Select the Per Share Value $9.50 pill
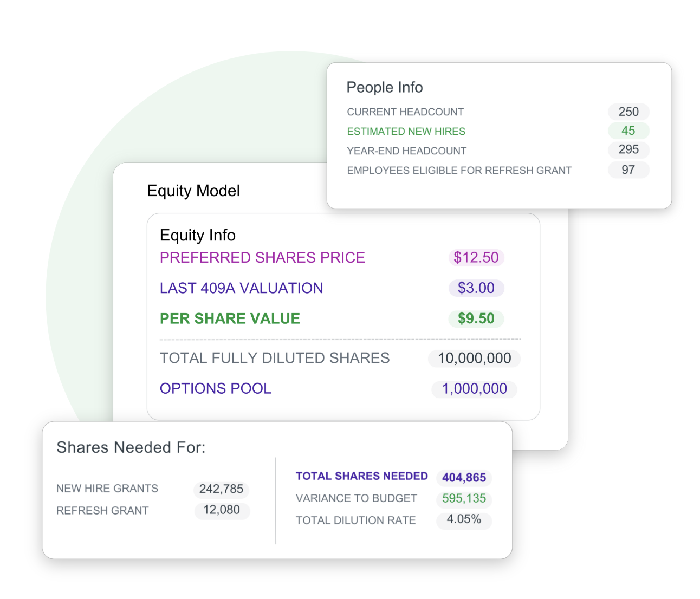The height and width of the screenshot is (599, 700). pos(476,318)
